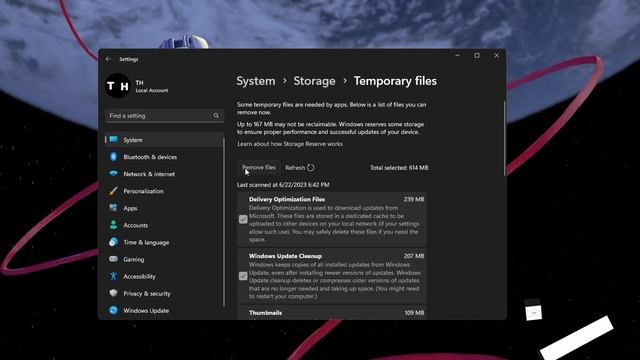Click the Temporary files page title
The image size is (640, 360).
[x=395, y=81]
